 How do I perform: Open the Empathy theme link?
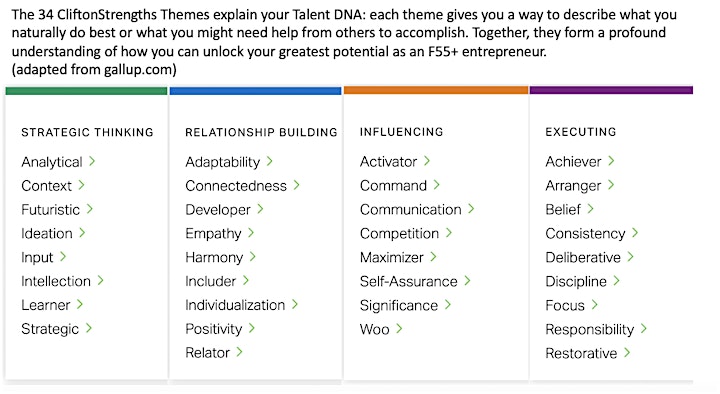(214, 233)
